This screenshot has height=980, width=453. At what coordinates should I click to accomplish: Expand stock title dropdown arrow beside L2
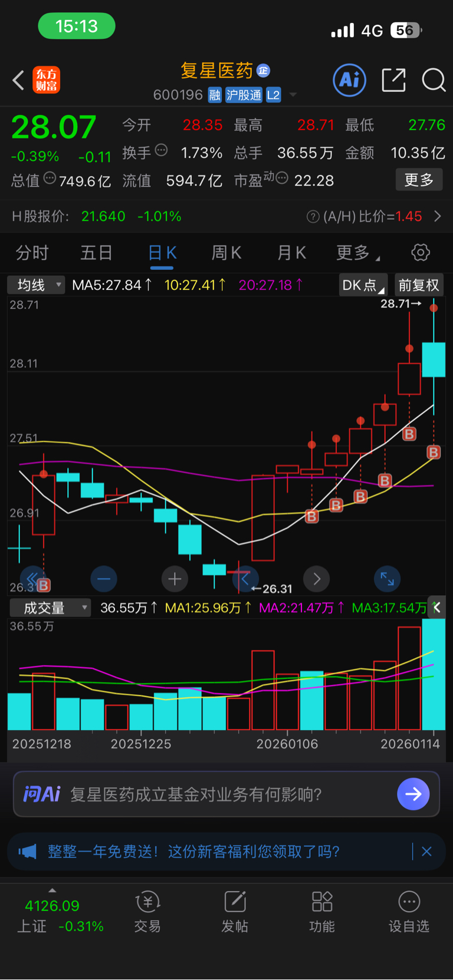(x=293, y=95)
